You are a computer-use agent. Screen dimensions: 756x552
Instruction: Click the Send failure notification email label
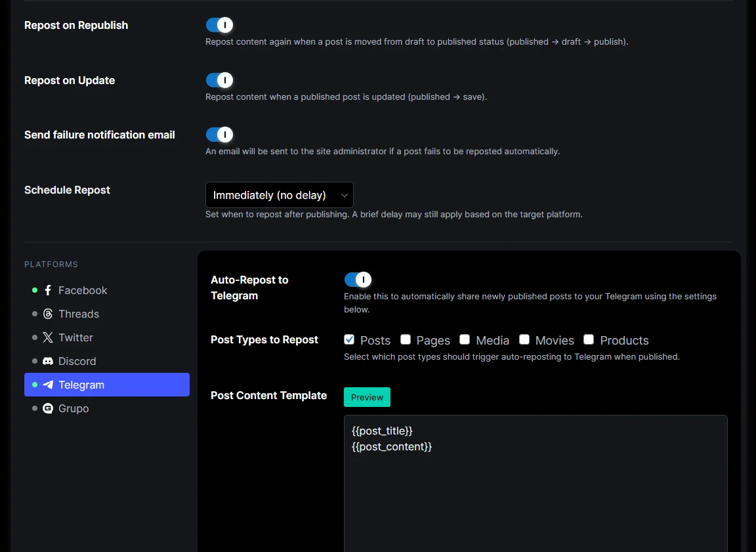99,135
